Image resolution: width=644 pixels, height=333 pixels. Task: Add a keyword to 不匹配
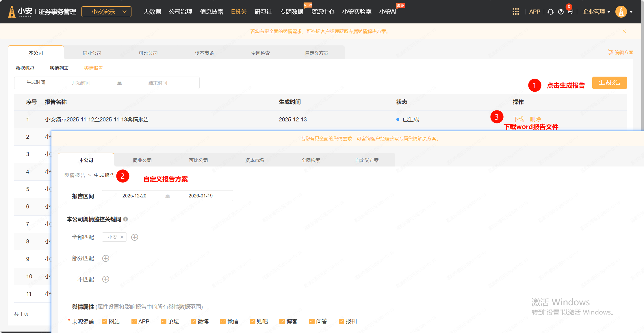(x=106, y=279)
